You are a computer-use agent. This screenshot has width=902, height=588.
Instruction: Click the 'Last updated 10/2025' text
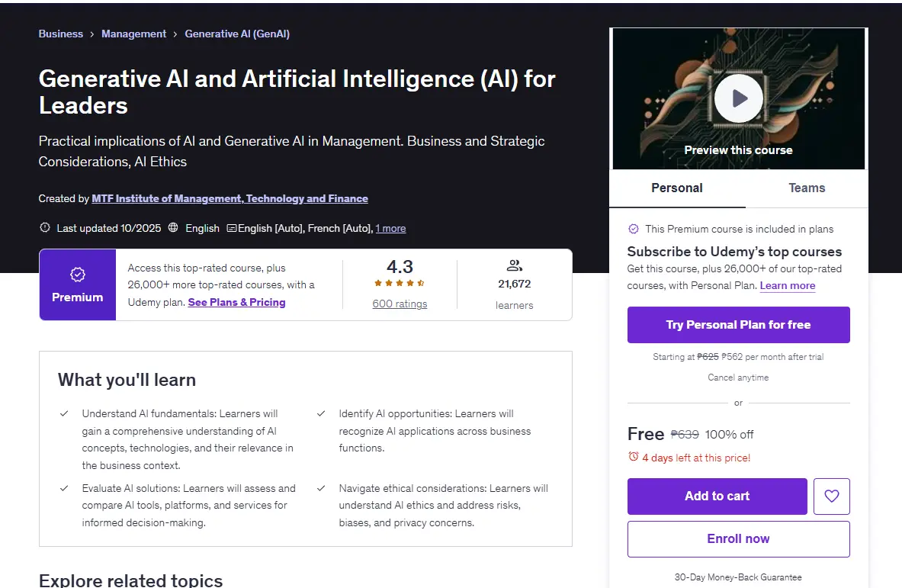[109, 228]
